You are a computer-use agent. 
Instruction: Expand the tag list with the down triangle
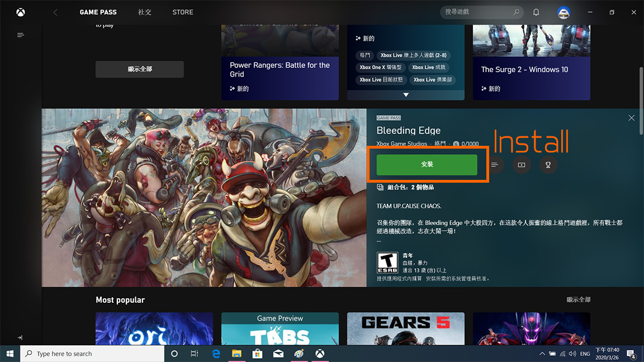[406, 95]
